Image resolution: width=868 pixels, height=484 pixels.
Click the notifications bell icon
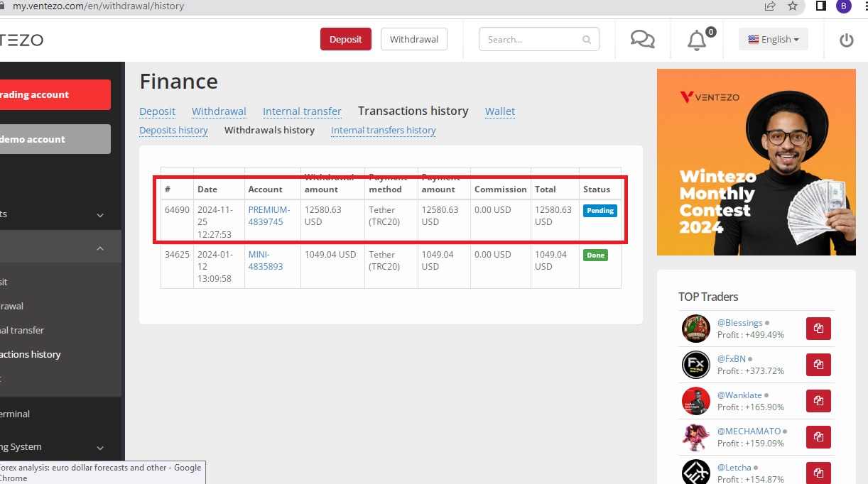[x=697, y=40]
